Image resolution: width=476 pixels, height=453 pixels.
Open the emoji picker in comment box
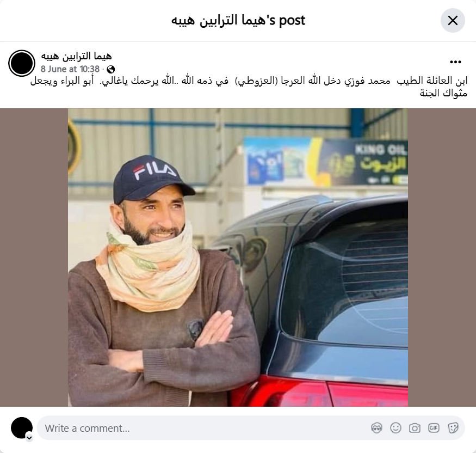pos(395,428)
